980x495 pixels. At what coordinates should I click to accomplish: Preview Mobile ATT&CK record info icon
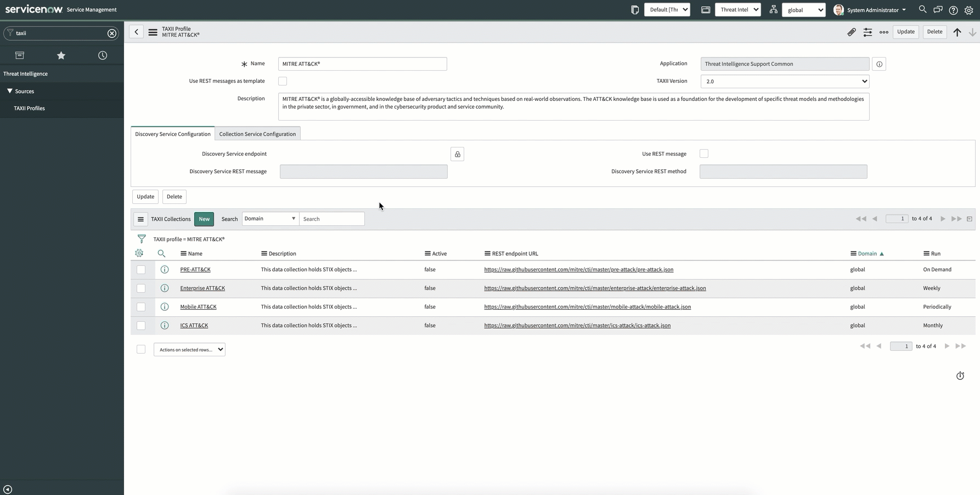pyautogui.click(x=165, y=307)
